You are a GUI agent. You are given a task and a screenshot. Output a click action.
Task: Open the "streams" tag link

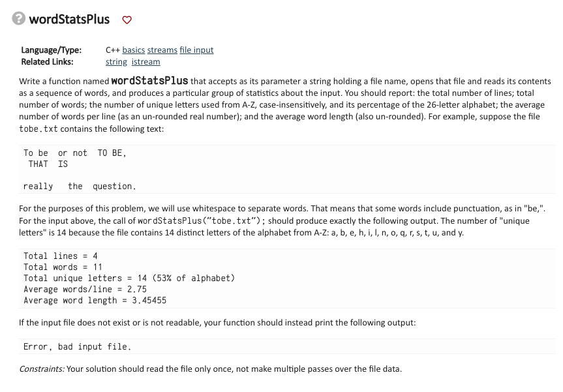pyautogui.click(x=161, y=50)
